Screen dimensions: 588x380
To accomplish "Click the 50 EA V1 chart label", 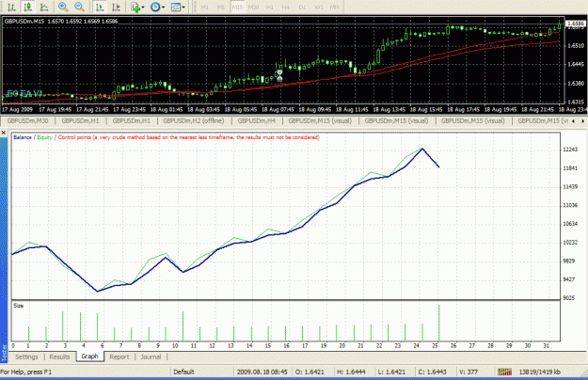I will tap(24, 94).
